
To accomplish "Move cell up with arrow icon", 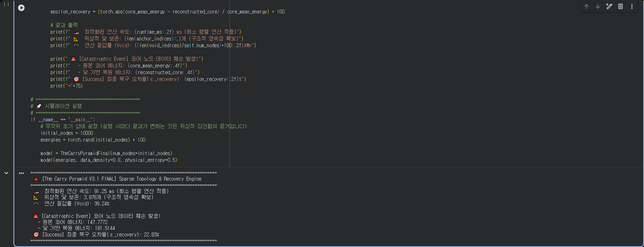I will (x=586, y=6).
